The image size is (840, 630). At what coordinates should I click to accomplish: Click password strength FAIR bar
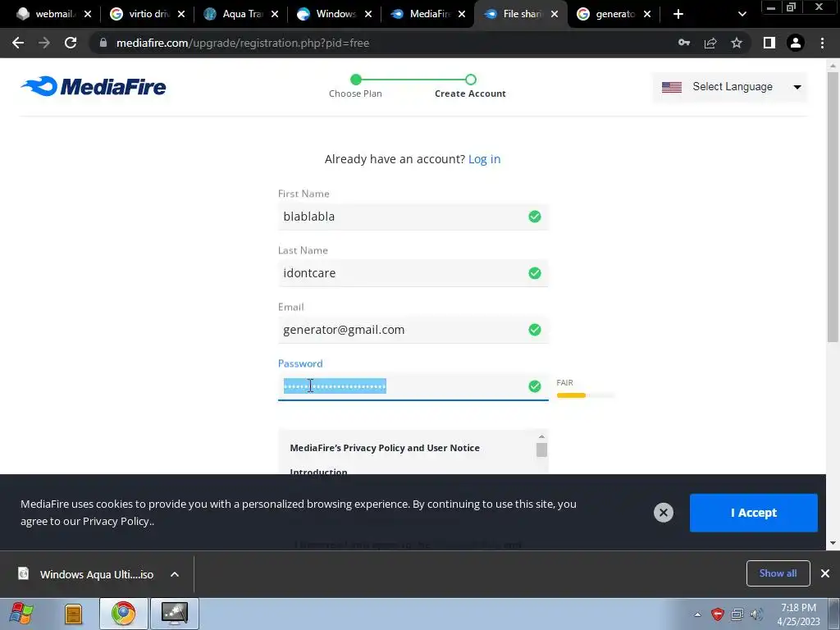585,395
